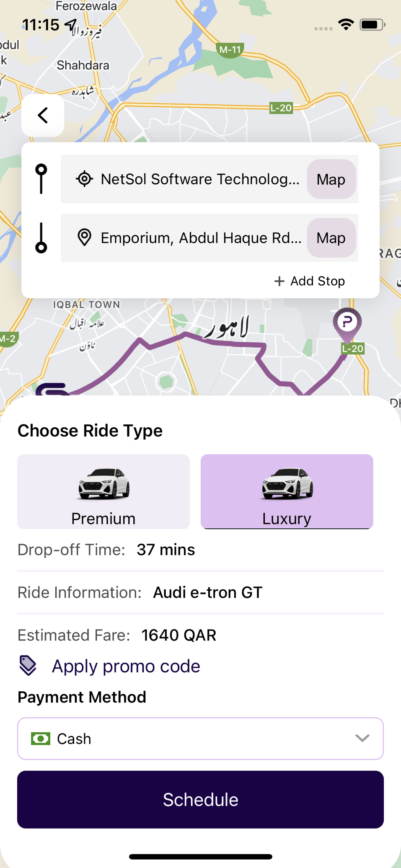The width and height of the screenshot is (401, 868).
Task: Select the Premium ride type
Action: pos(103,491)
